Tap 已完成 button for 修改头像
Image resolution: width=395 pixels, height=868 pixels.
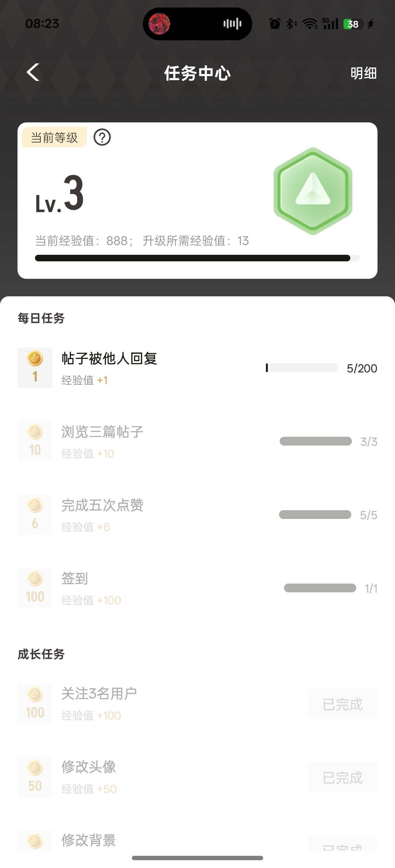(342, 777)
